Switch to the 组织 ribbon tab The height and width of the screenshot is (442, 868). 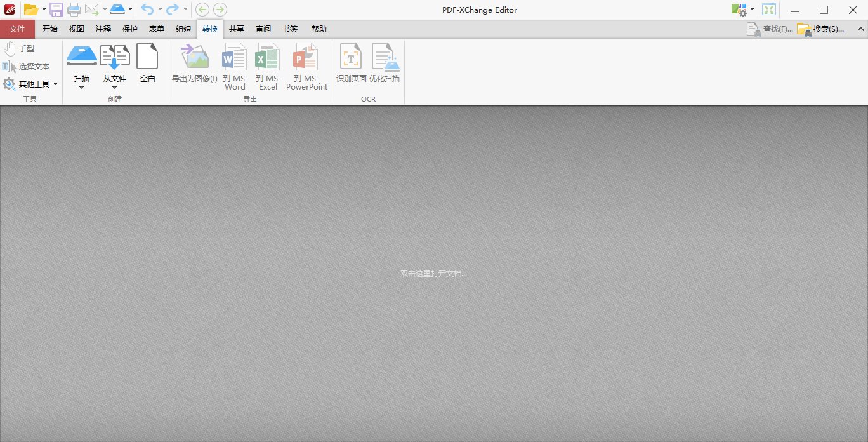coord(183,29)
